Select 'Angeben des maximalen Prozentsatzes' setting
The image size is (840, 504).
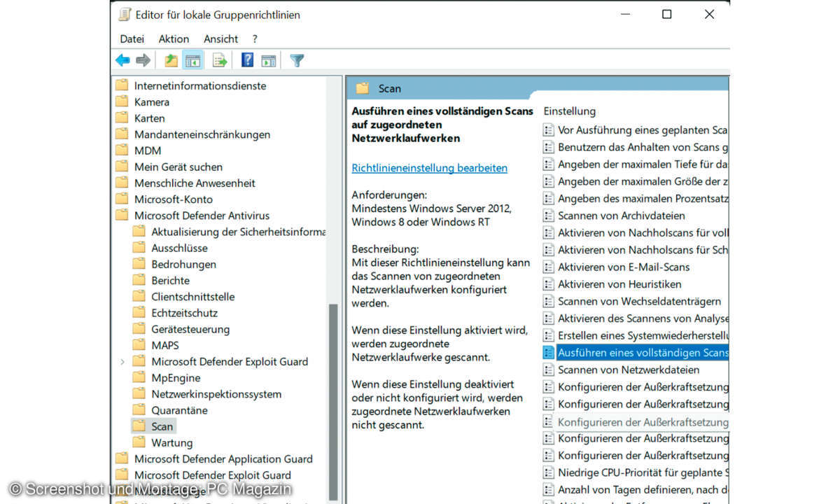[x=635, y=199]
